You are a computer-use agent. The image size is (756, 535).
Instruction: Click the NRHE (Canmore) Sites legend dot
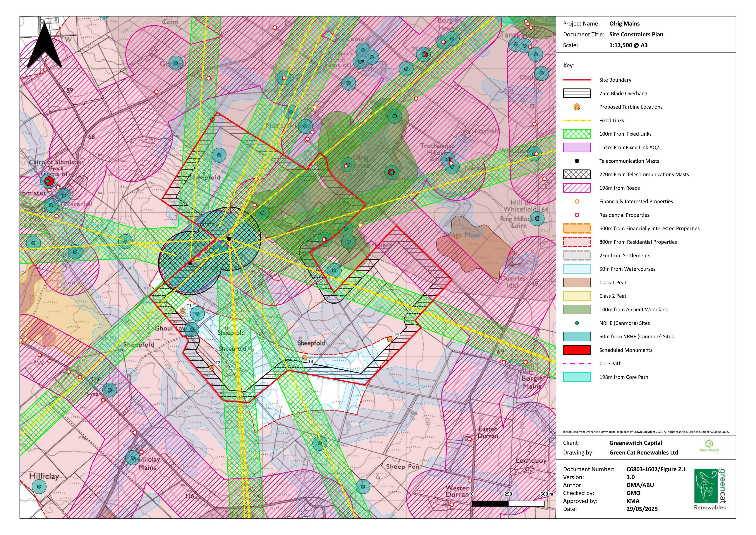pos(577,323)
